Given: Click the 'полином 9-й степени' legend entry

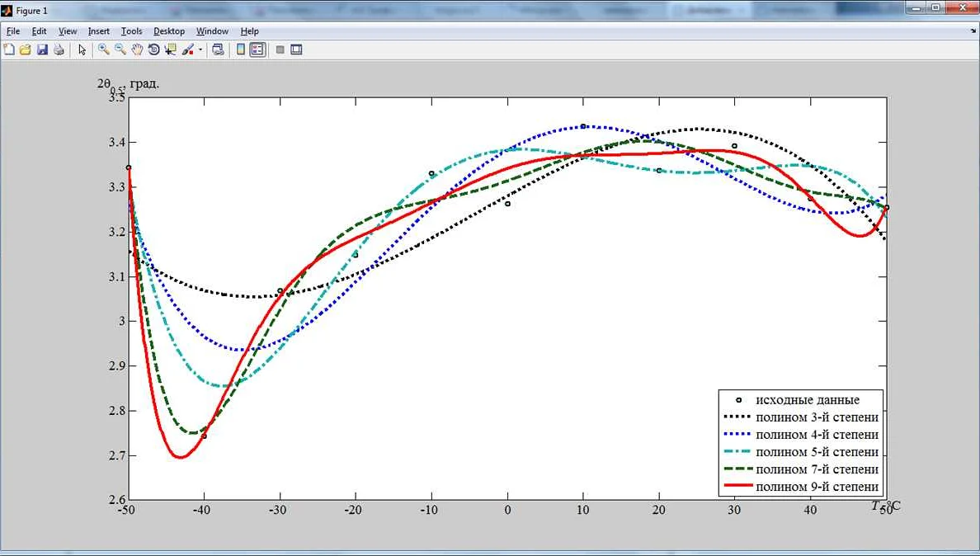Looking at the screenshot, I should (817, 487).
